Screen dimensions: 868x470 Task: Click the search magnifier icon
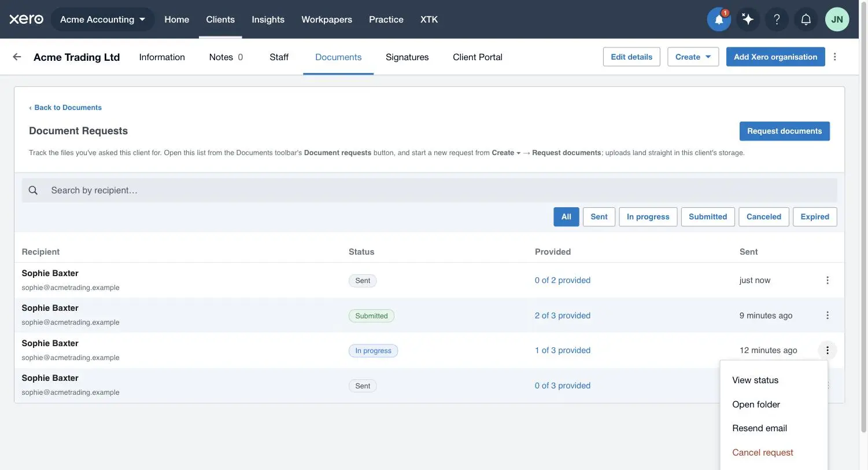click(x=33, y=190)
